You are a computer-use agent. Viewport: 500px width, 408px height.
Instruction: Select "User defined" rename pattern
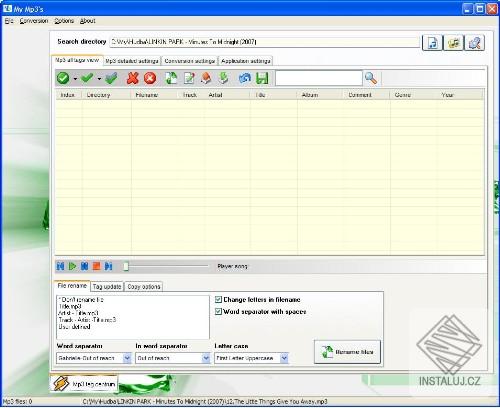pyautogui.click(x=74, y=327)
